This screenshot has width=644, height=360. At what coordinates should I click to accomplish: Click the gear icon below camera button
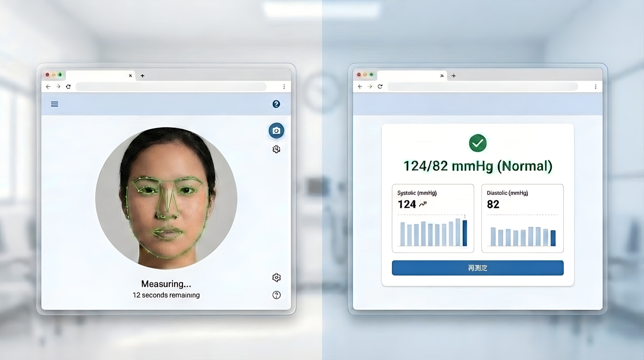[x=276, y=149]
